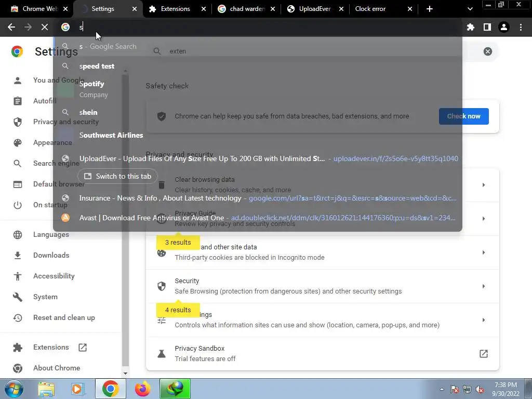Expand Privacy Guide row arrow
Image resolution: width=532 pixels, height=399 pixels.
(x=484, y=219)
